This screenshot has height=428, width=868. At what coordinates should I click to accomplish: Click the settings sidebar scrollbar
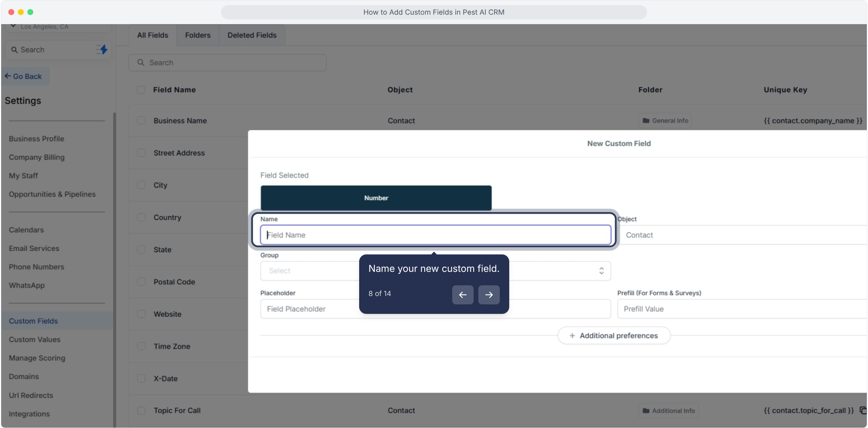click(114, 269)
